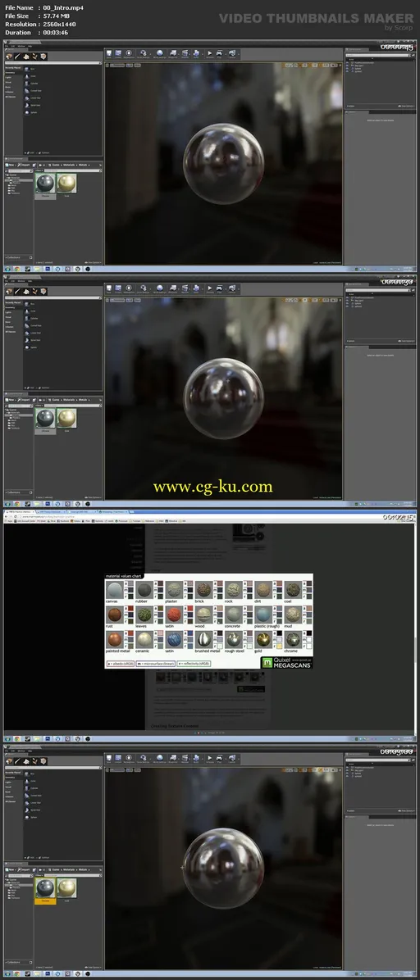Viewport: 420px width, 980px height.
Task: Open Quick Settings toolbar icon in bottom frame
Action: tap(143, 757)
